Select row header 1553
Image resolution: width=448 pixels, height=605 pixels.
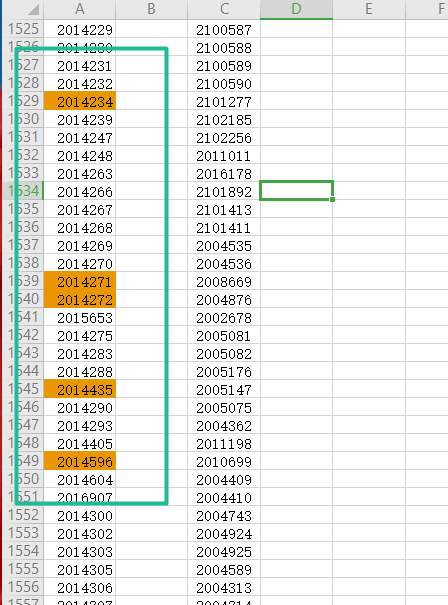(x=23, y=533)
